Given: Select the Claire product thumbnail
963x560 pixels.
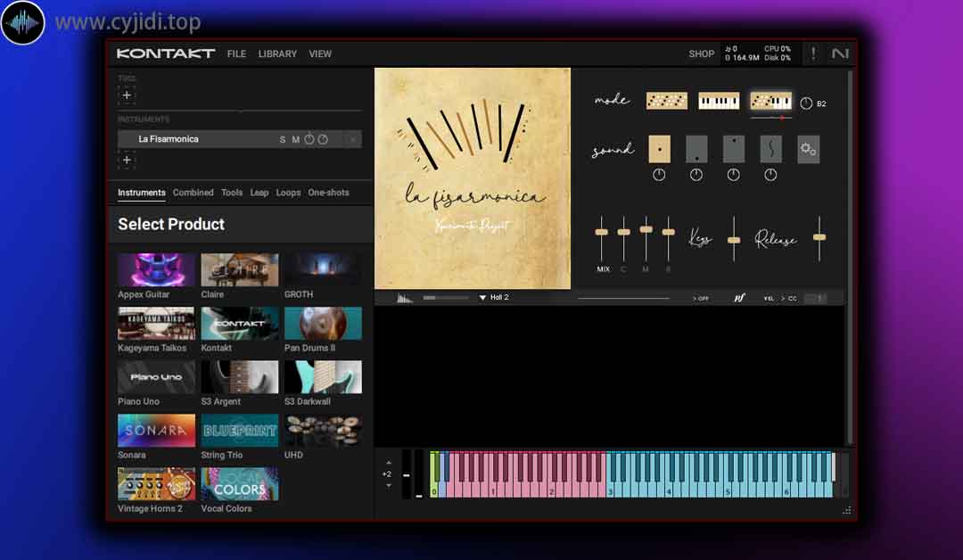Looking at the screenshot, I should pos(240,269).
